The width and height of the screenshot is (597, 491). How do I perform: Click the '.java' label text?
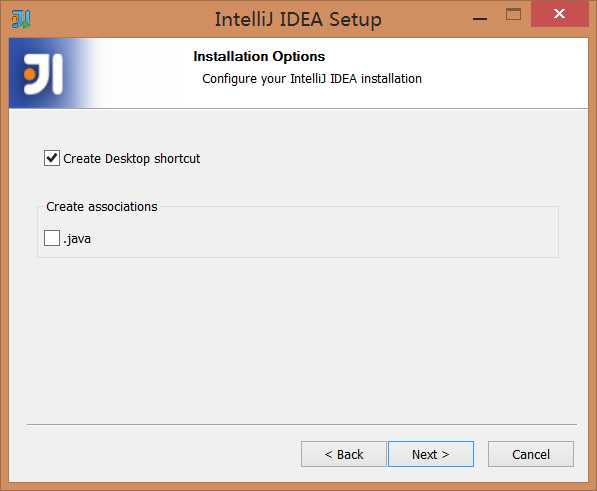77,239
